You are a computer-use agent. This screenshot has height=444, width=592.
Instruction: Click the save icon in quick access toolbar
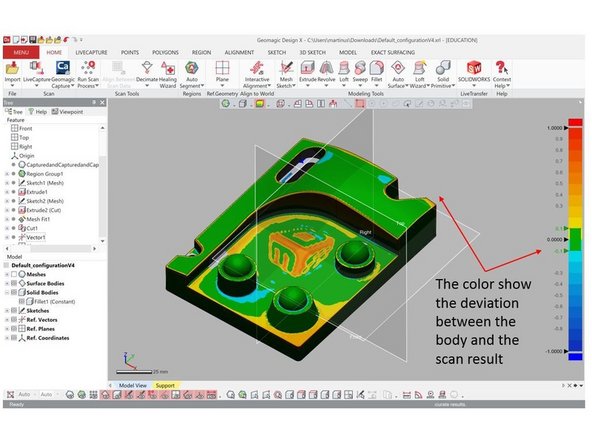(32, 40)
